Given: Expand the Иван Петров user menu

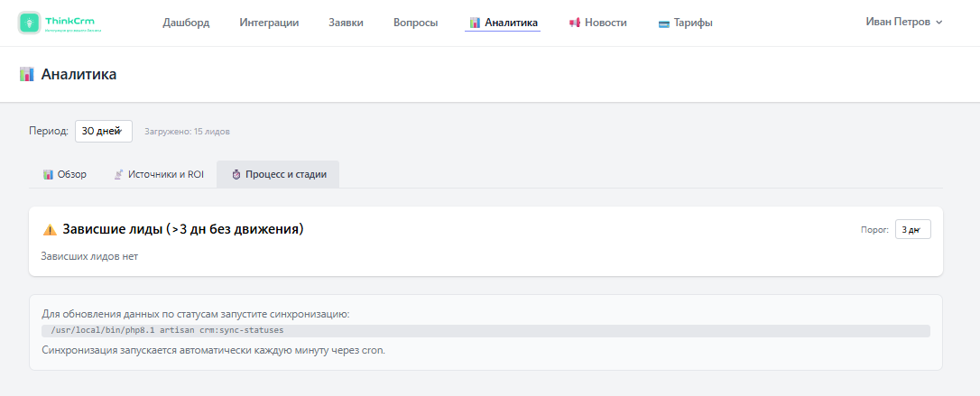Looking at the screenshot, I should (x=904, y=22).
